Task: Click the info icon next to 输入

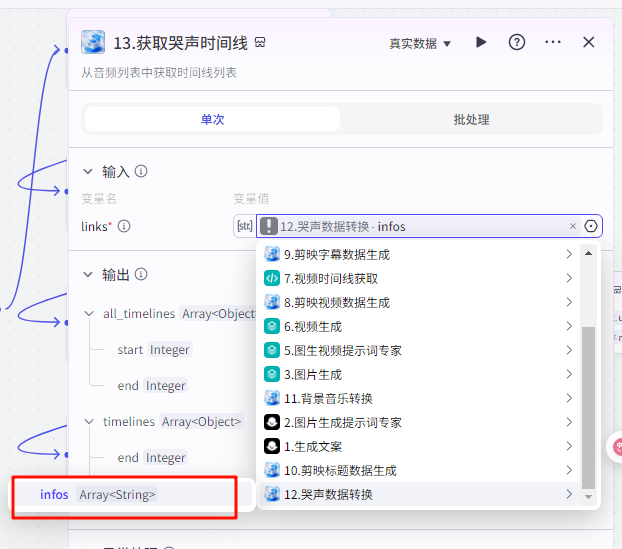Action: [x=141, y=171]
